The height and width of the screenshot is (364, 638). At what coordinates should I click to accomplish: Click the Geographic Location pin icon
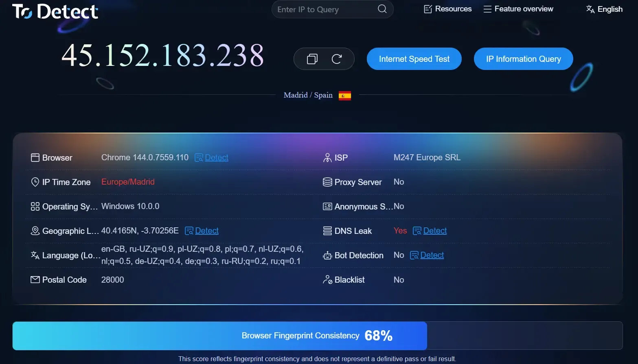tap(35, 231)
